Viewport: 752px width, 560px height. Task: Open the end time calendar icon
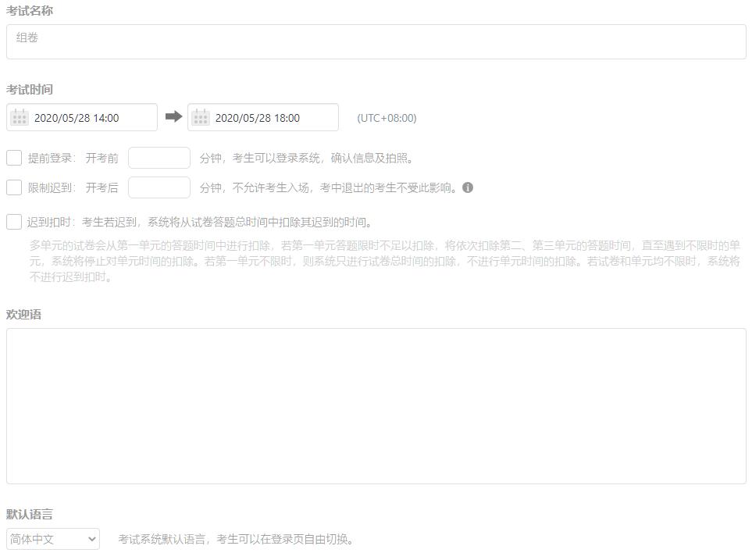pyautogui.click(x=201, y=117)
